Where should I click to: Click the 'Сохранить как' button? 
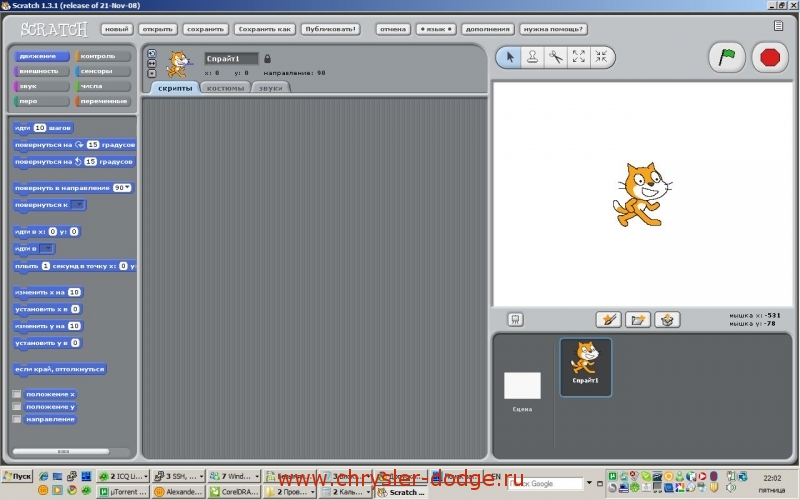click(264, 29)
